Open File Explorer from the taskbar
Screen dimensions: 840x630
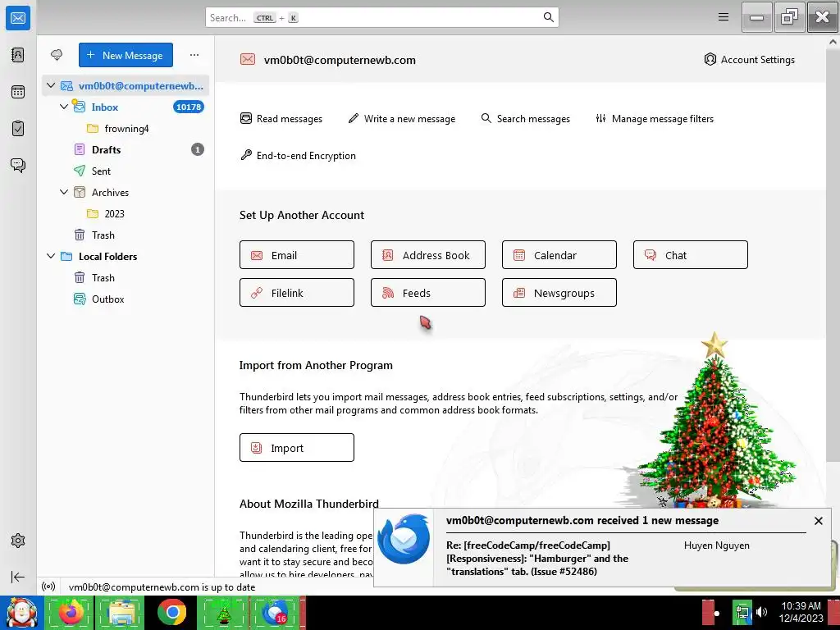click(x=121, y=612)
